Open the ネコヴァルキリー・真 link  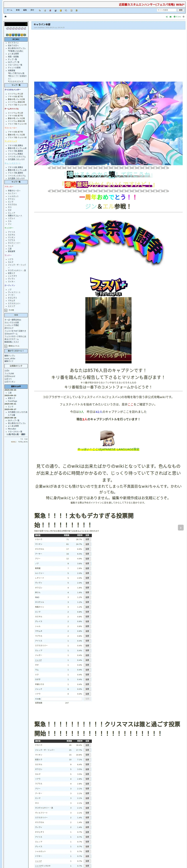[x=17, y=271]
